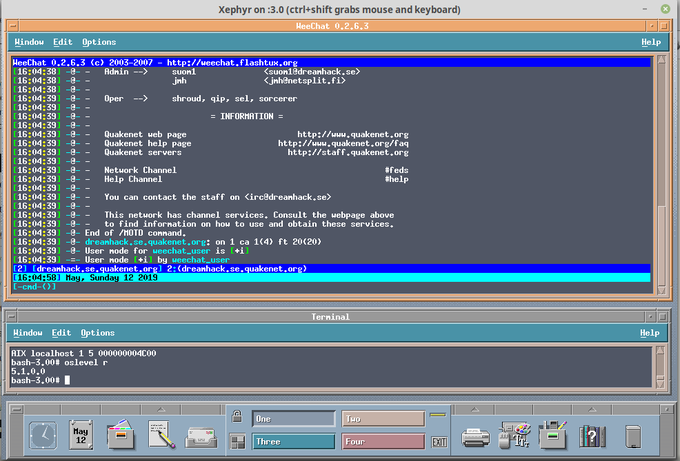The width and height of the screenshot is (680, 461).
Task: Click the '5.1.0.0' output in Terminal
Action: (x=28, y=372)
